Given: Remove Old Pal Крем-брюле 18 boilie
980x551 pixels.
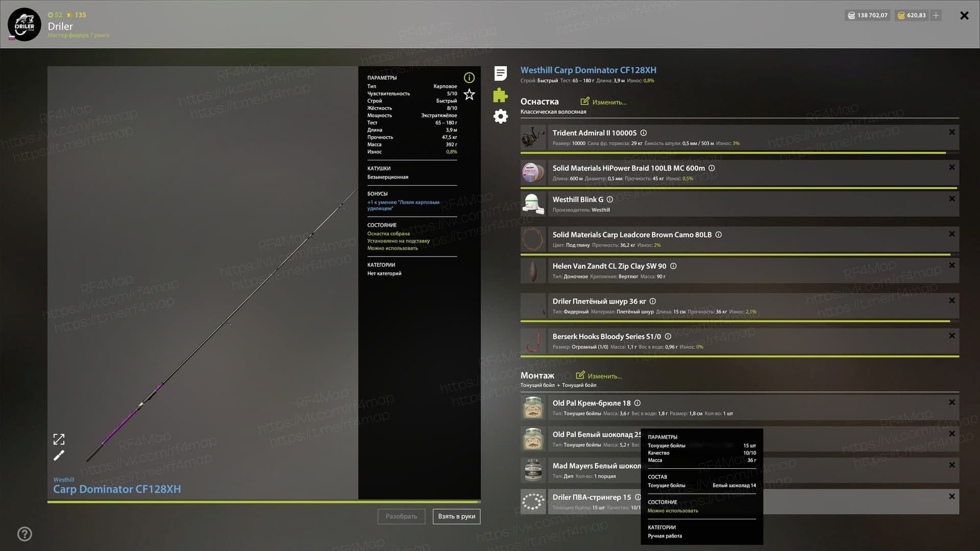Looking at the screenshot, I should [952, 403].
